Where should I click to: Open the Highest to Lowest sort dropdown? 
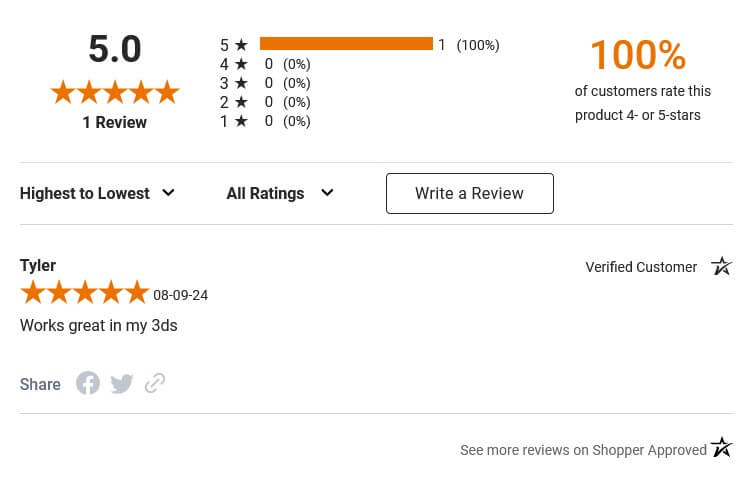[97, 193]
